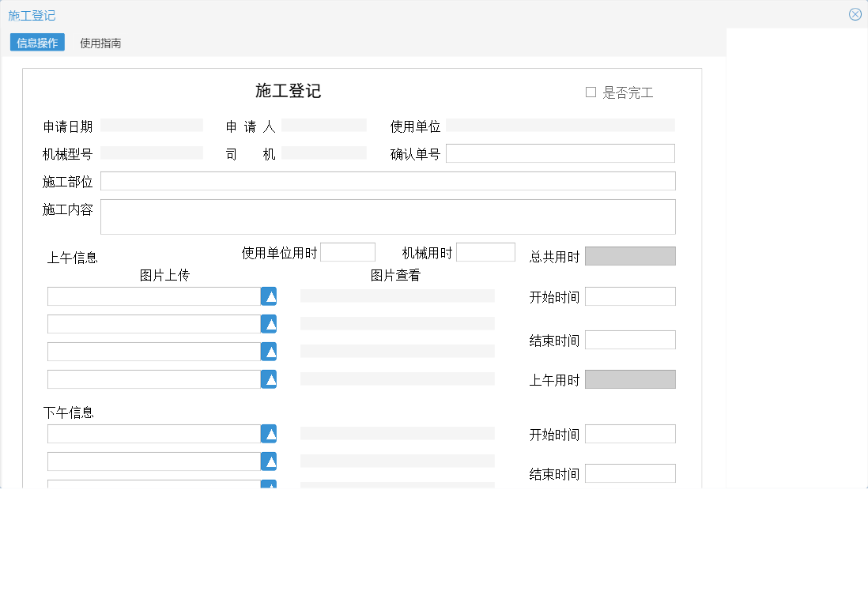Click the fourth upload icon under 上午信息
868x614 pixels.
click(x=269, y=379)
